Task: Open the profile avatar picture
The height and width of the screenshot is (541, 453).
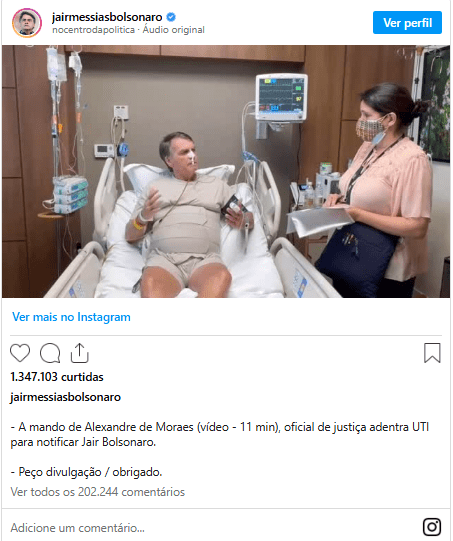Action: pos(27,23)
